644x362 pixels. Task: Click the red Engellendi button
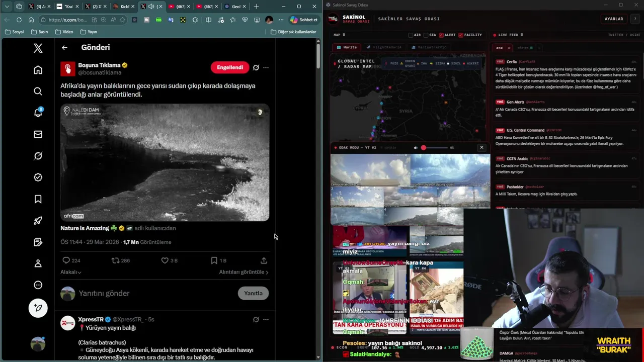[230, 67]
